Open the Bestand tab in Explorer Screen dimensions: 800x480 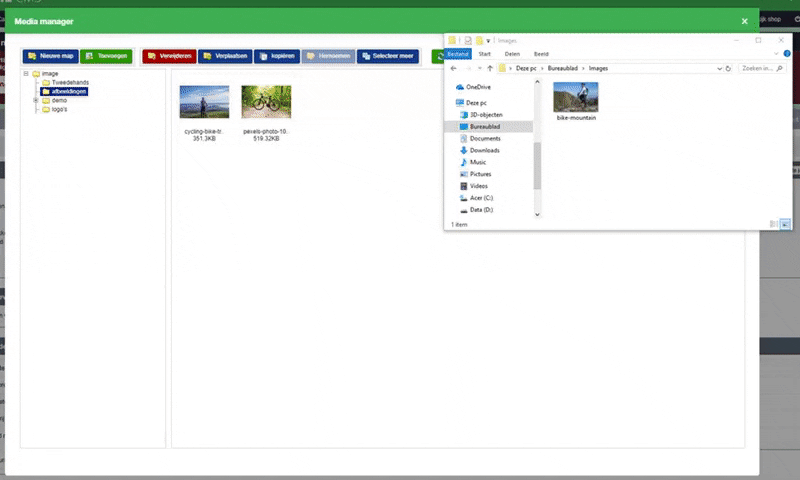tap(458, 54)
